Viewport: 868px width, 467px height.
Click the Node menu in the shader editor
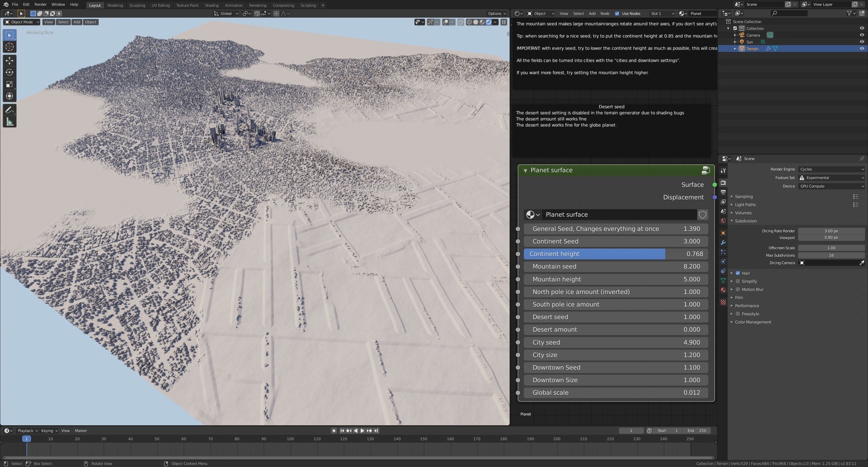605,14
